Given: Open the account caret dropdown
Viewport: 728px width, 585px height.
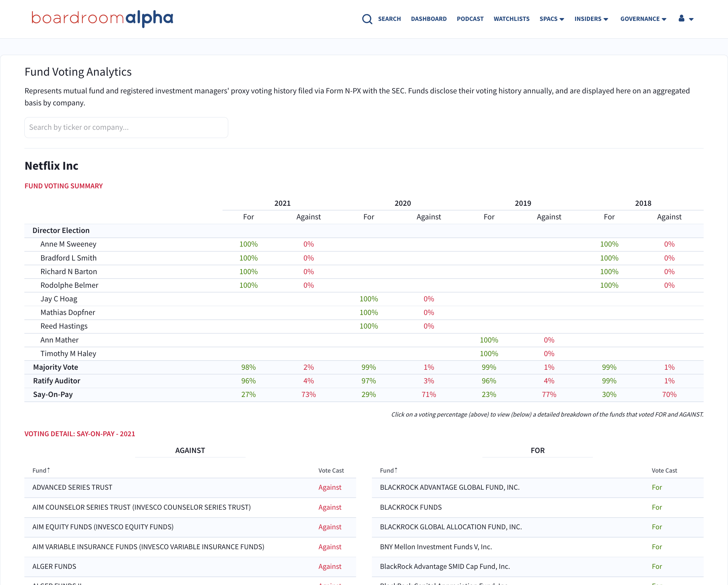Looking at the screenshot, I should coord(691,19).
